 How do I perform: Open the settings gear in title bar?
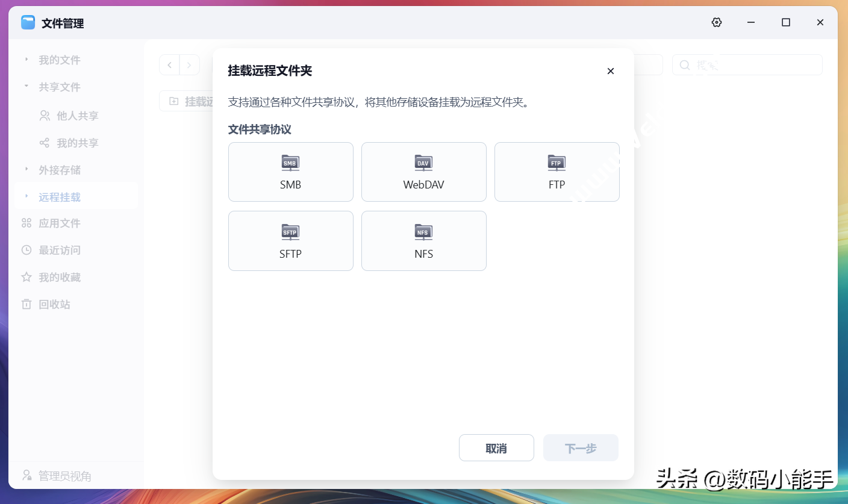(x=716, y=22)
